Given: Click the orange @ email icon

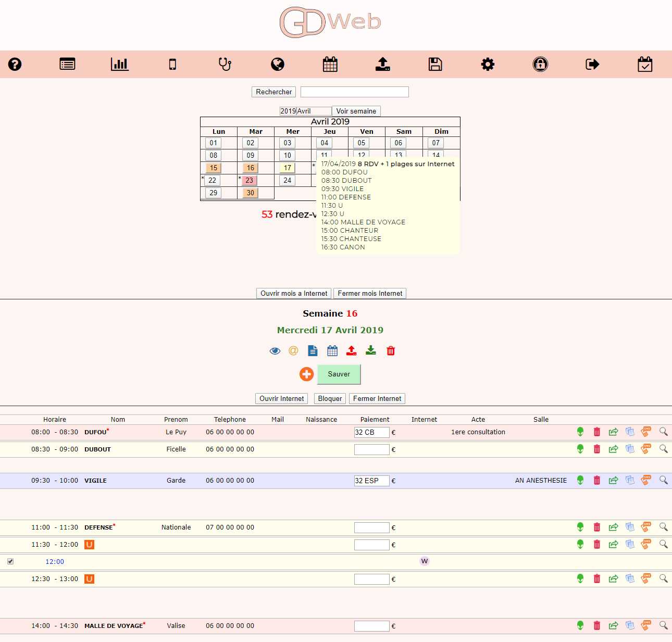Looking at the screenshot, I should coord(293,350).
